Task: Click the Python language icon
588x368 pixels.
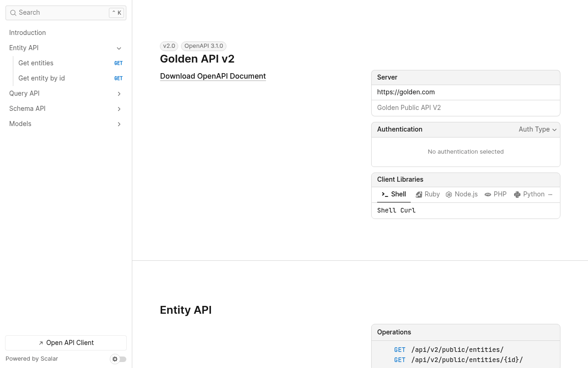Action: [x=517, y=195]
